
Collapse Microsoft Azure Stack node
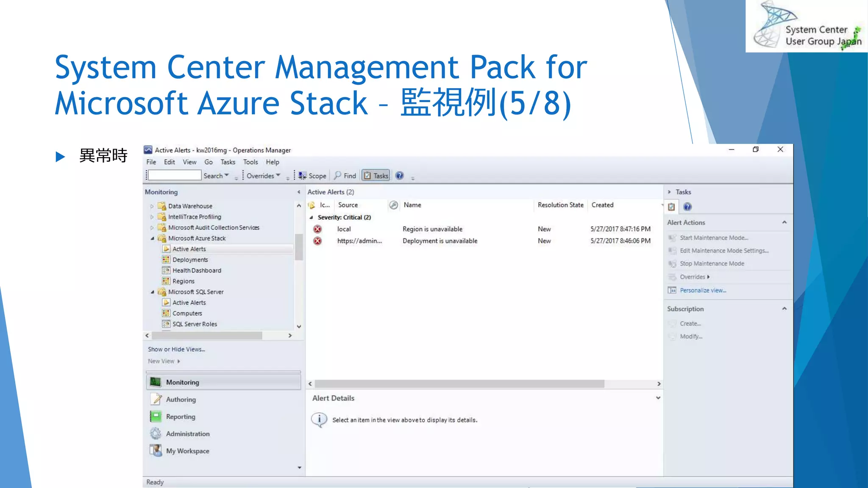point(152,238)
